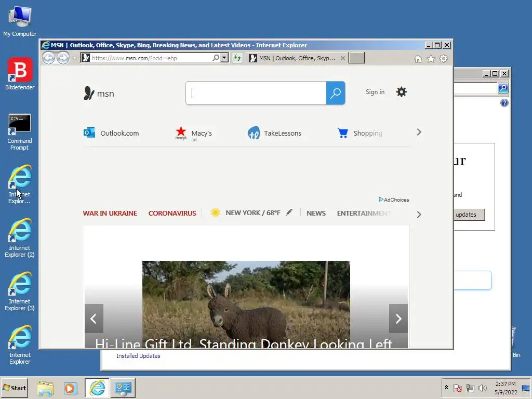Click Control Panel taskbar button
This screenshot has width=532, height=399.
click(123, 388)
